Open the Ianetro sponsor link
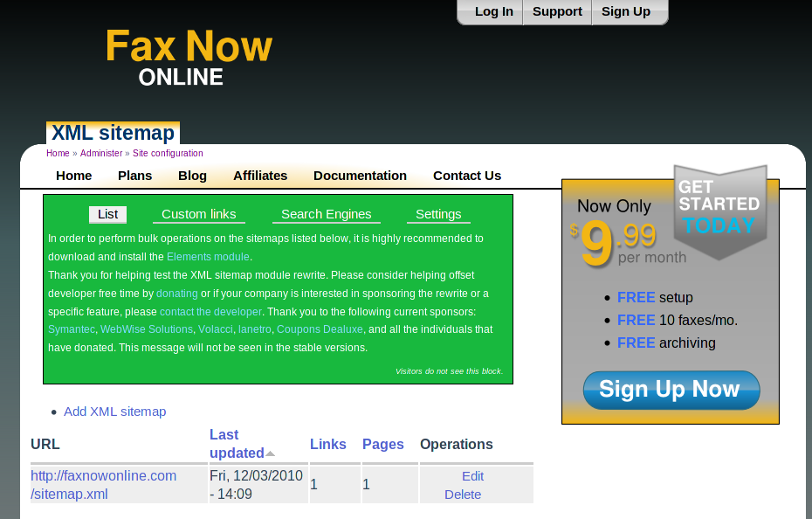The image size is (812, 519). [255, 329]
